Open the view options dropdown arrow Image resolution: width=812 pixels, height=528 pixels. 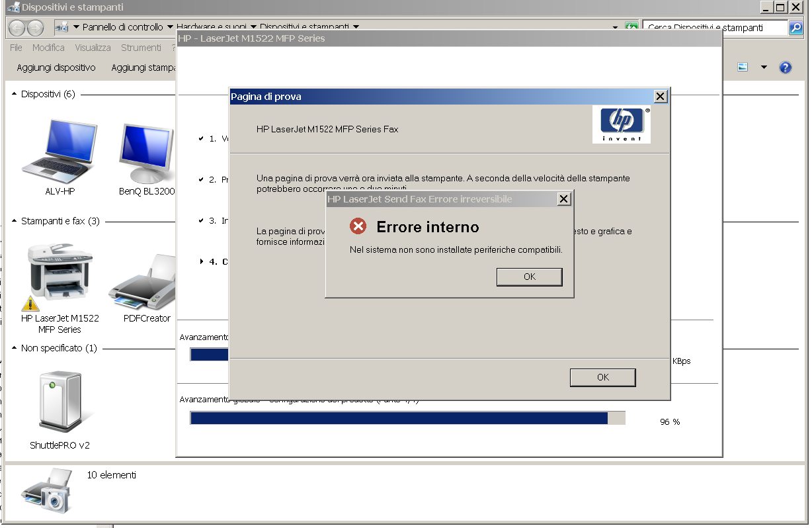[764, 67]
